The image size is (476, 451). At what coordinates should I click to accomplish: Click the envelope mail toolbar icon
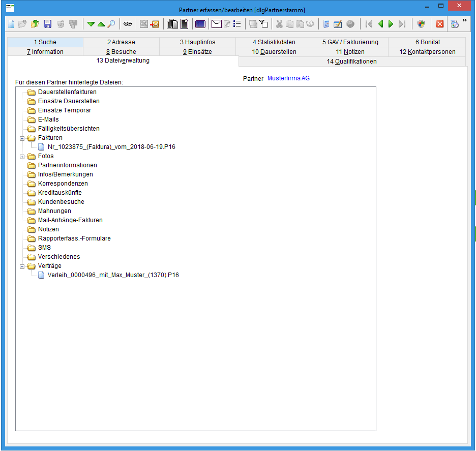[217, 24]
